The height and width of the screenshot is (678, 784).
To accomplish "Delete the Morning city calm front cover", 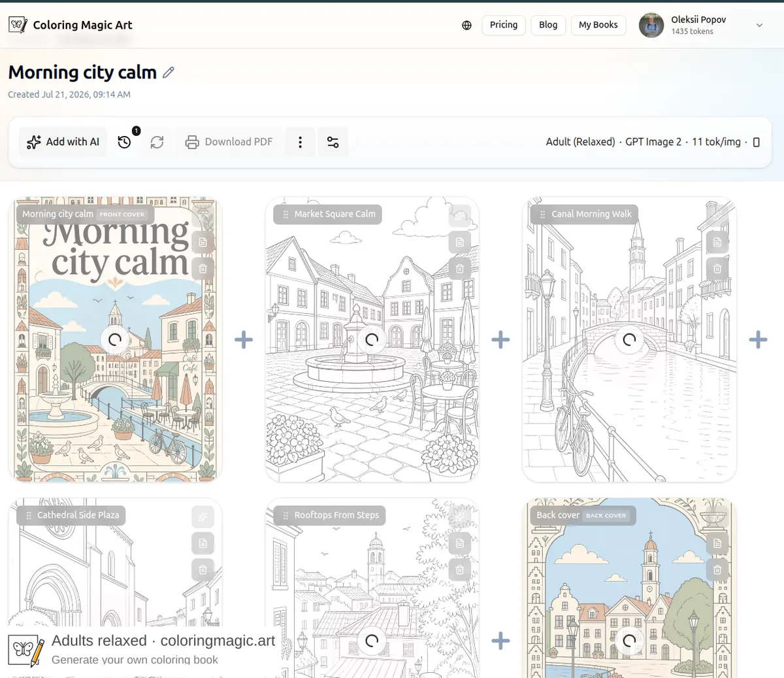I will (x=203, y=269).
